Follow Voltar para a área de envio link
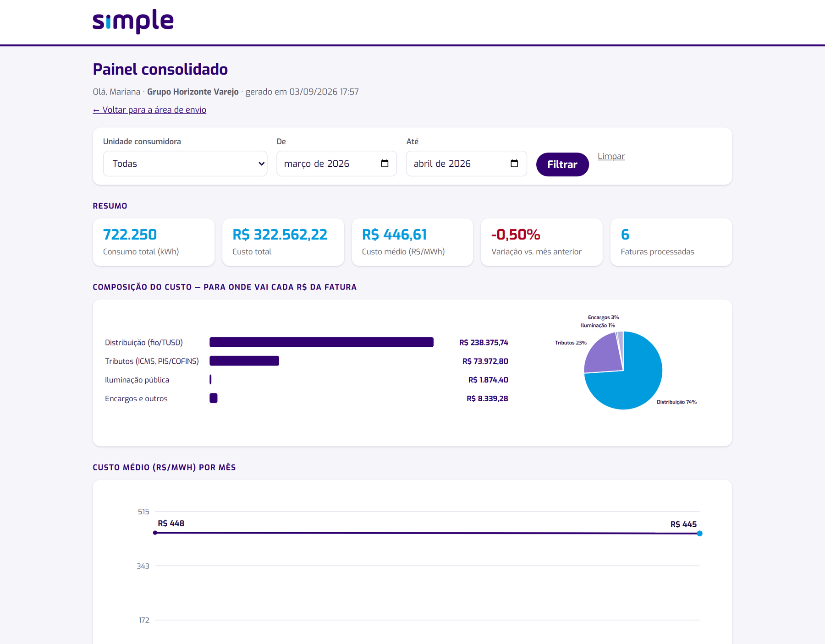Viewport: 825px width, 644px height. (149, 110)
